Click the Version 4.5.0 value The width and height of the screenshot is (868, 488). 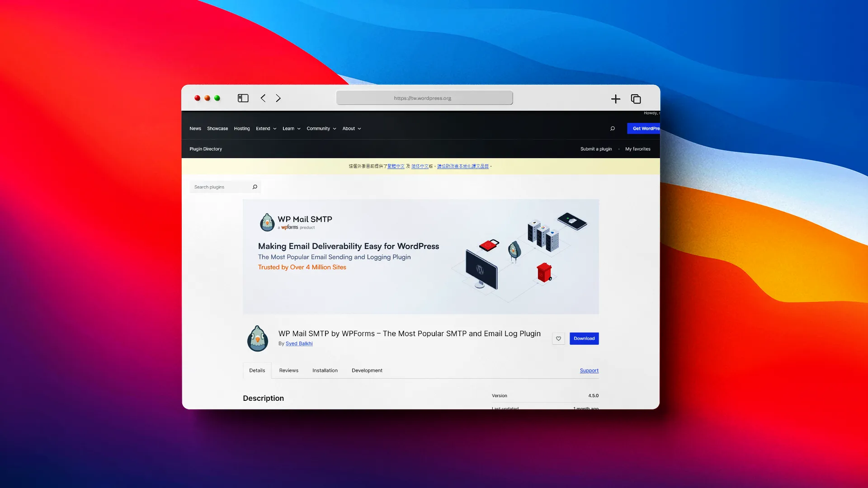[x=593, y=396]
